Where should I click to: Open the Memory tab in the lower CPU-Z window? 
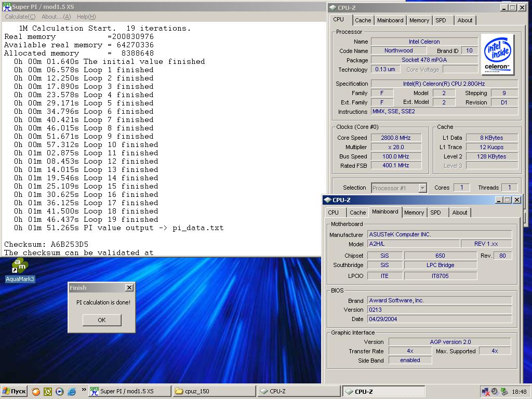coord(414,212)
